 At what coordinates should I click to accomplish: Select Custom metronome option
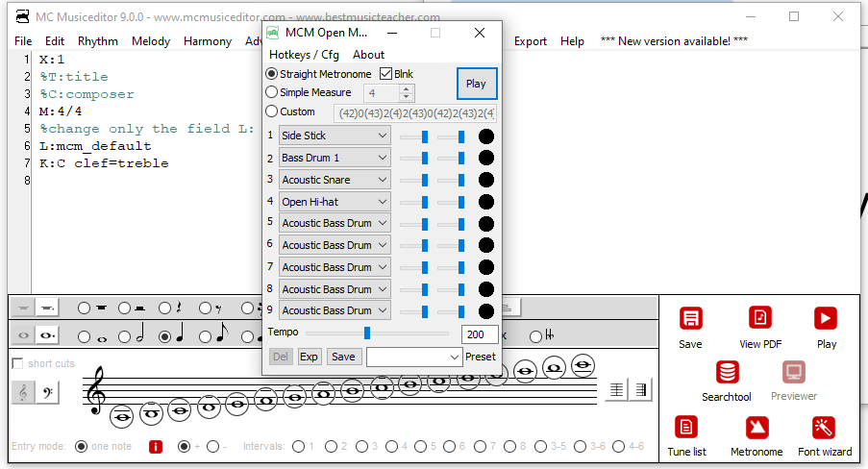[272, 111]
